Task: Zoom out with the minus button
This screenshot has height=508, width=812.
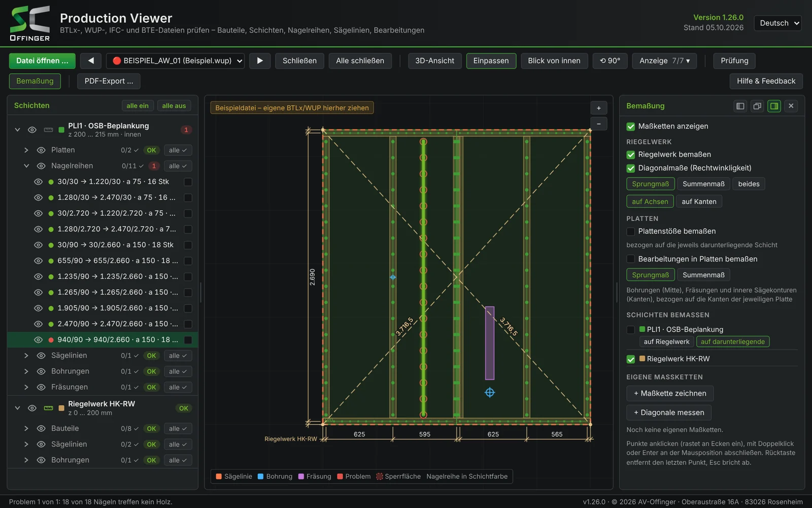Action: click(x=599, y=123)
